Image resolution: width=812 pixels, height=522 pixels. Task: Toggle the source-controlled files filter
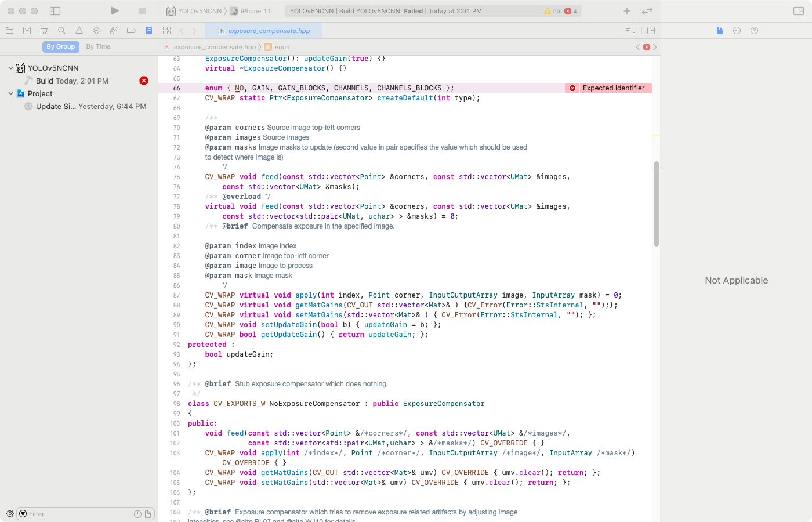[x=148, y=514]
